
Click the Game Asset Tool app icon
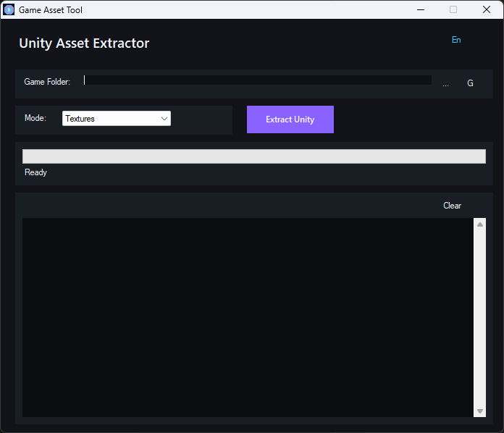9,9
